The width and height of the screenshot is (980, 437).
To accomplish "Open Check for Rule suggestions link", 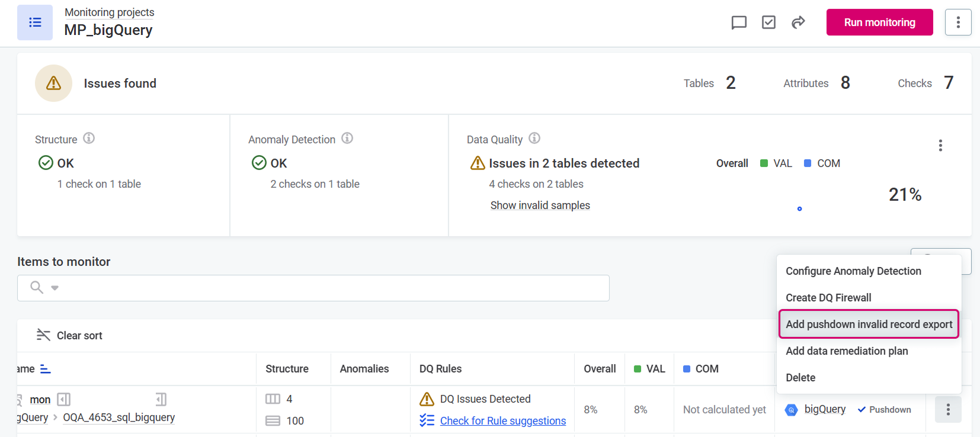I will (503, 420).
